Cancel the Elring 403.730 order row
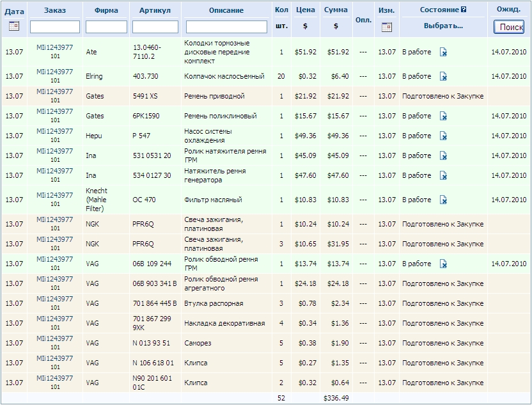Viewport: 532px width, 405px height. tap(443, 76)
